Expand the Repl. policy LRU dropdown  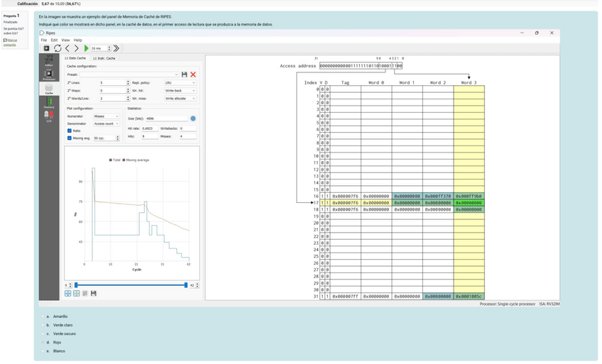(x=180, y=83)
